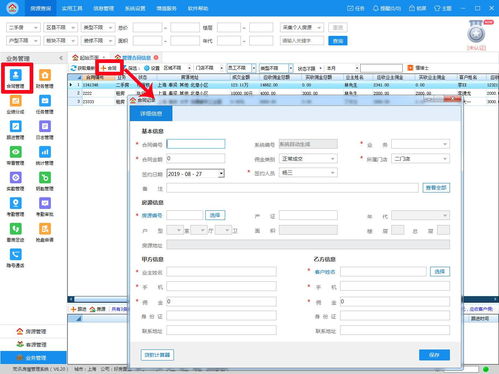The height and width of the screenshot is (374, 499).
Task: Click the keyword search box in the filters
Action: (x=302, y=41)
